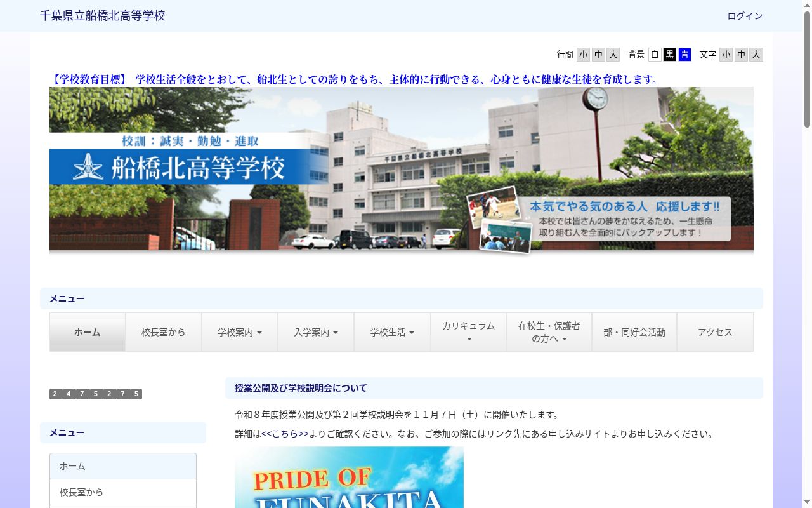Click the 背景 label

637,55
